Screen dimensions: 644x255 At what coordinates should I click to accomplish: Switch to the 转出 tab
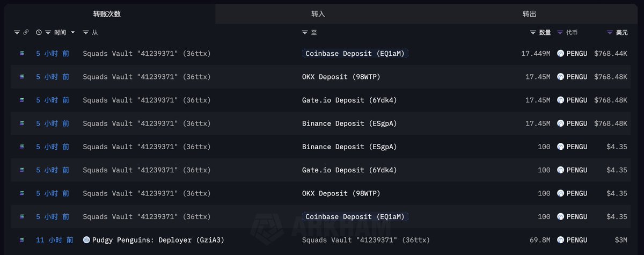coord(529,14)
